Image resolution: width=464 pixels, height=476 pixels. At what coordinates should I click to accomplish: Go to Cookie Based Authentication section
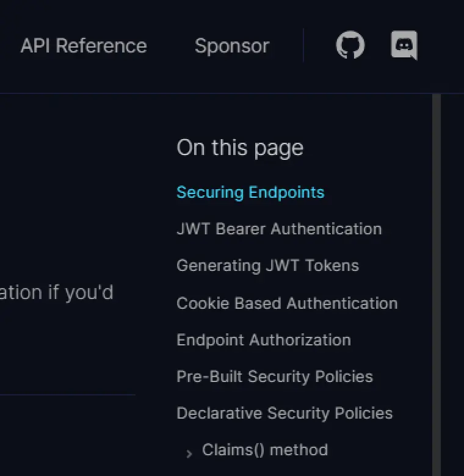287,303
